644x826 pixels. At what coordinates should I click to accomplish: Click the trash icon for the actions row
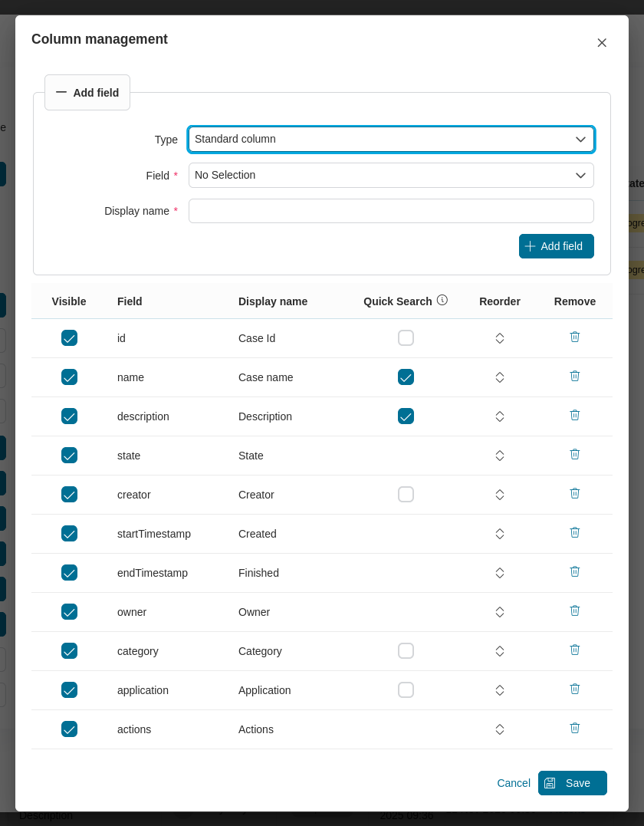575,728
